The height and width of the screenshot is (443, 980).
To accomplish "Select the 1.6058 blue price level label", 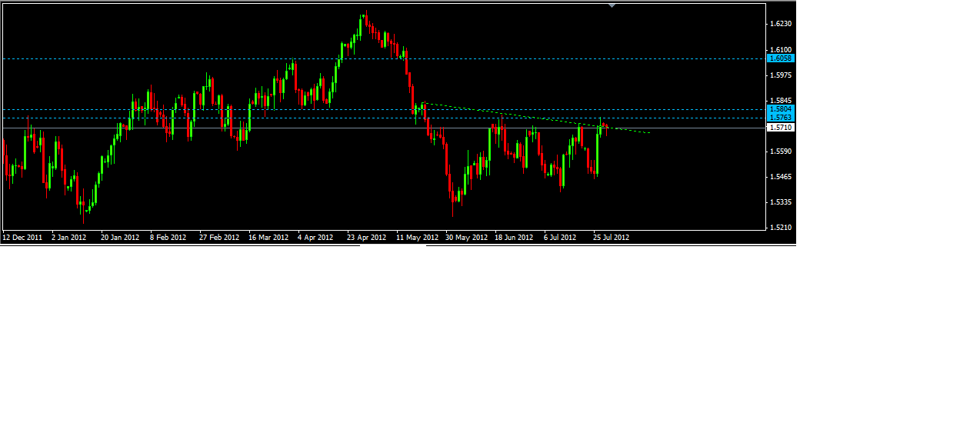I will point(781,58).
